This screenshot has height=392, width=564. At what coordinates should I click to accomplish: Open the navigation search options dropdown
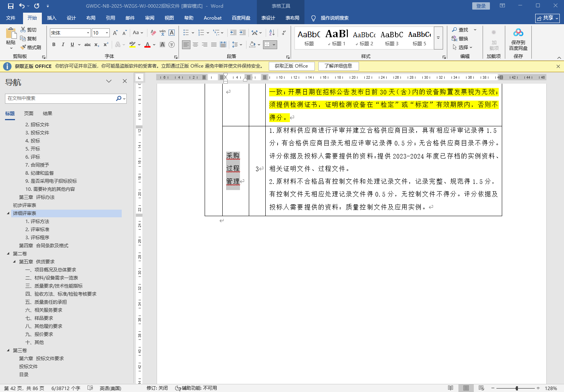(x=124, y=99)
